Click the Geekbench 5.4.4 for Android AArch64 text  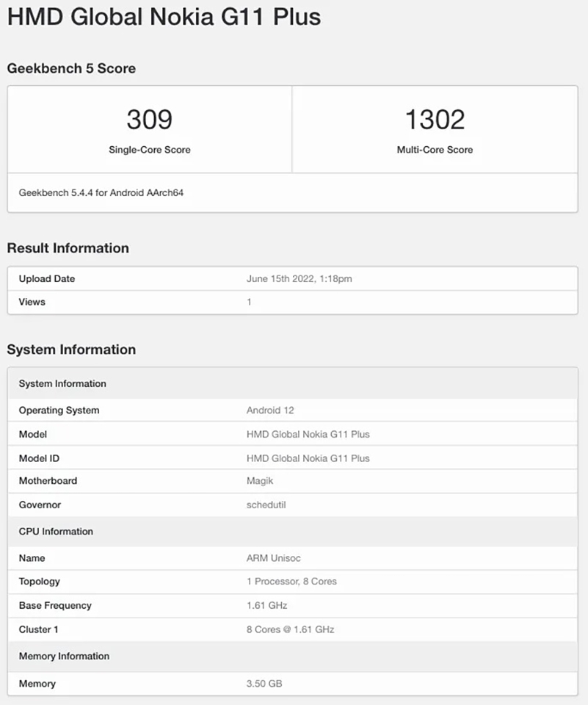(x=101, y=193)
